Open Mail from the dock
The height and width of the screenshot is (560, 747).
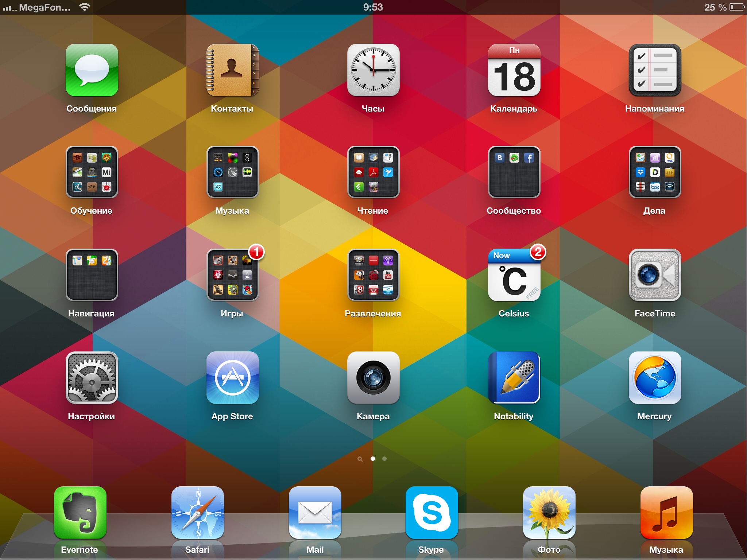[x=315, y=513]
